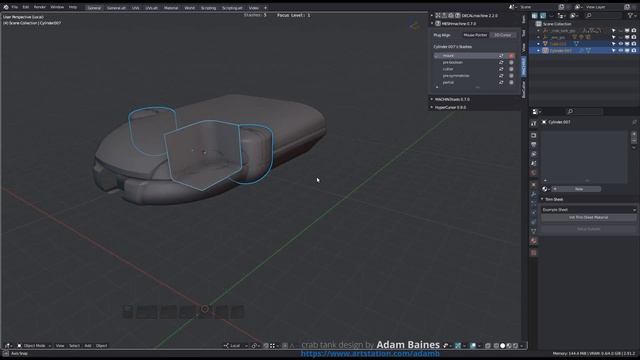
Task: Click the Blender logo icon
Action: point(6,7)
